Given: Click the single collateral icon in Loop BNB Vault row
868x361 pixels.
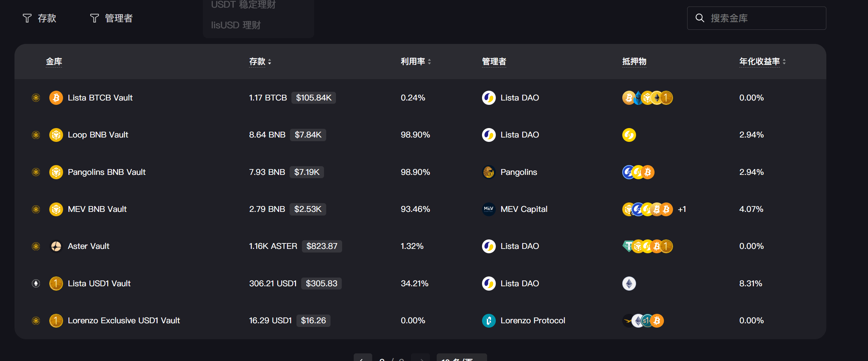Looking at the screenshot, I should pyautogui.click(x=629, y=135).
